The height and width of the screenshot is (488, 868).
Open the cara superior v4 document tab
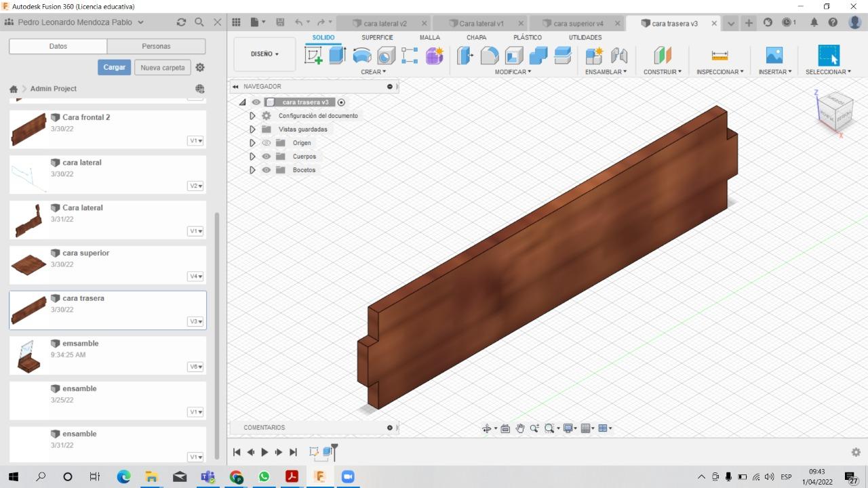coord(577,23)
